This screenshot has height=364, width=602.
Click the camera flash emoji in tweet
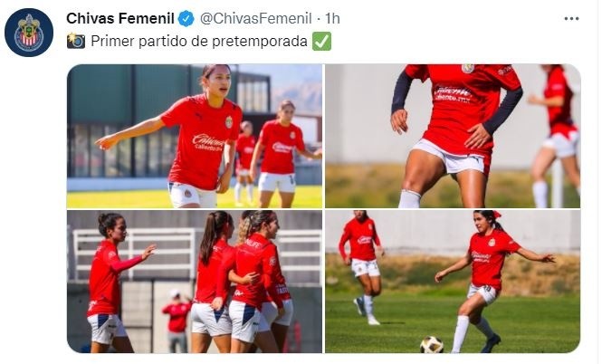[x=76, y=41]
